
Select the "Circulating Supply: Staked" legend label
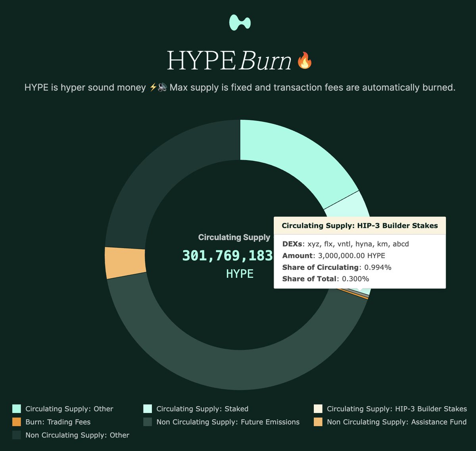202,409
